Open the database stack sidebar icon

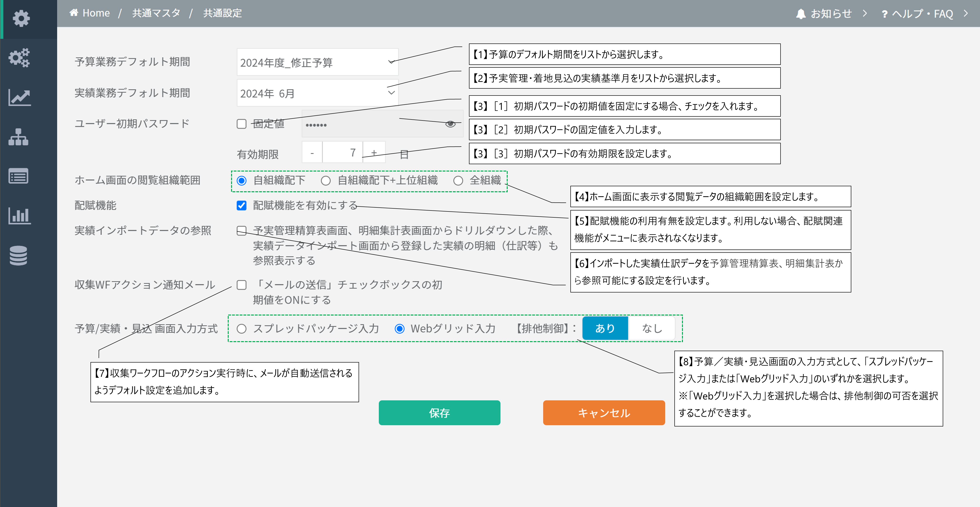point(18,255)
